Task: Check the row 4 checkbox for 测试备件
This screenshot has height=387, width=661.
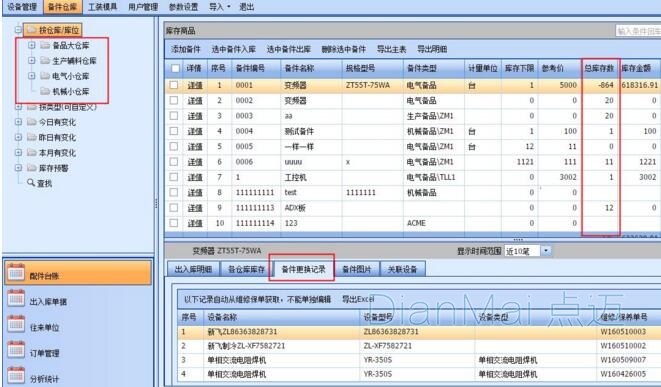Action: coord(174,131)
